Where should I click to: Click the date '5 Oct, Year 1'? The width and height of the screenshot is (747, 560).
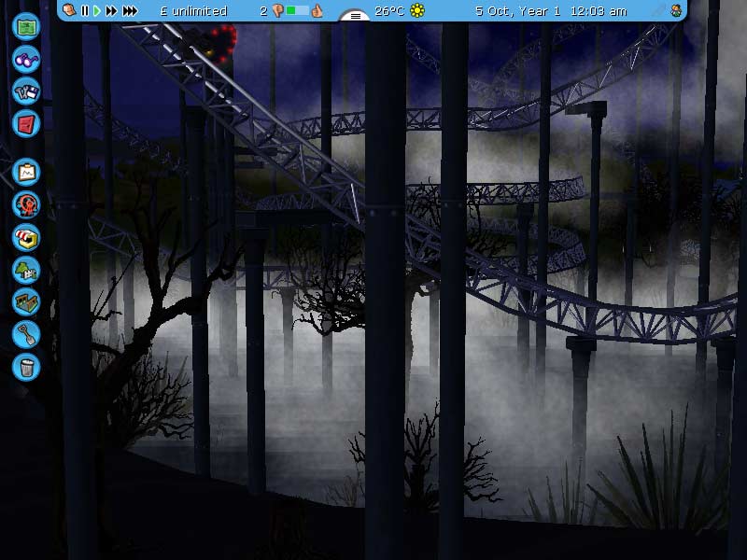point(518,11)
